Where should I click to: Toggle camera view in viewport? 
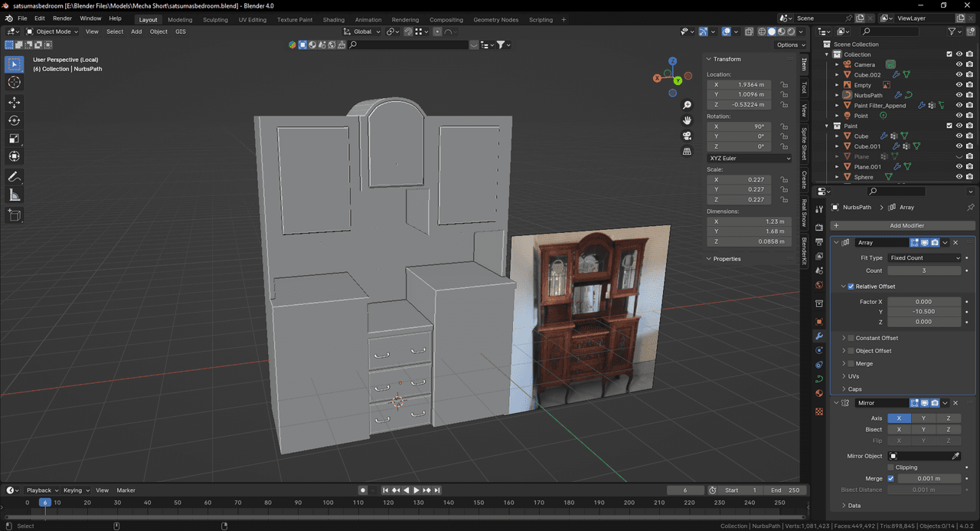point(687,136)
